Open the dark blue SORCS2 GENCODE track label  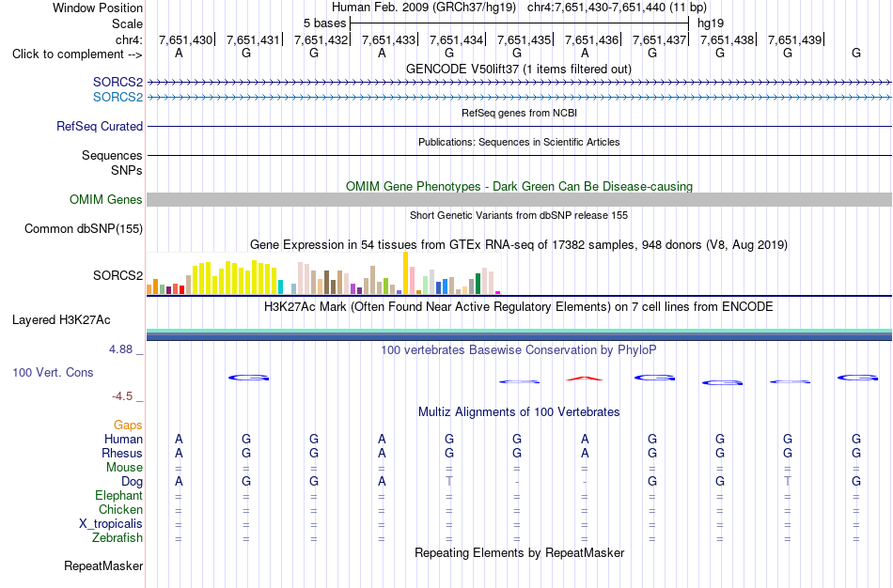point(117,82)
